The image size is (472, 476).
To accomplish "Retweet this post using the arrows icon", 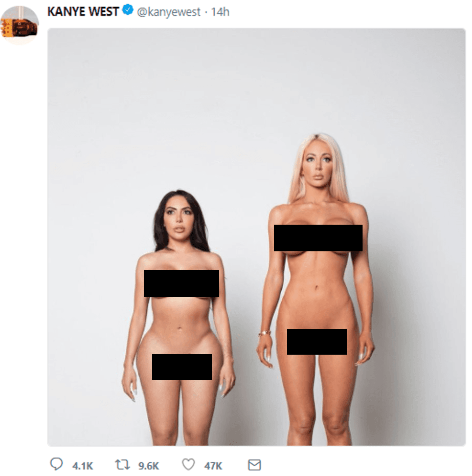I will (x=122, y=464).
